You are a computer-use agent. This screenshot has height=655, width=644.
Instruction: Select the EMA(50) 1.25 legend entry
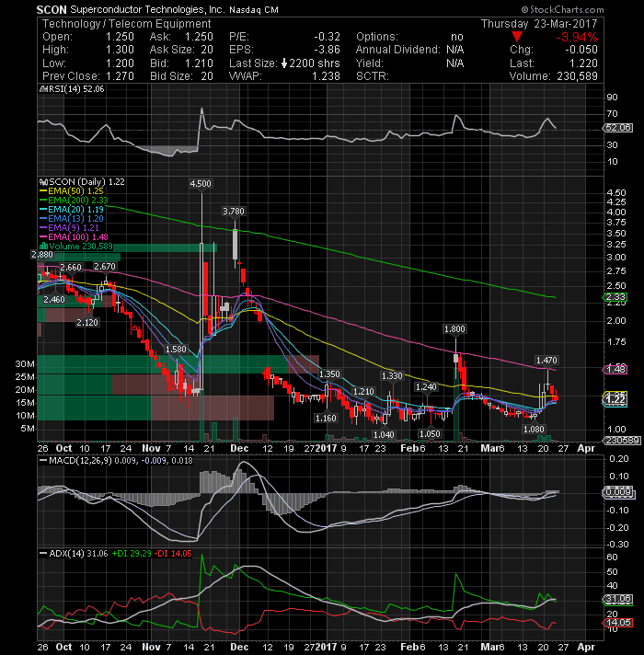tap(75, 191)
